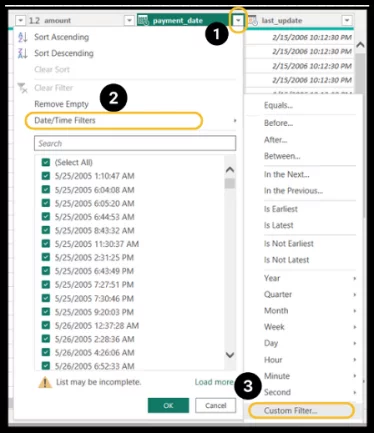Expand the Second submenu
This screenshot has width=374, height=433.
point(355,392)
